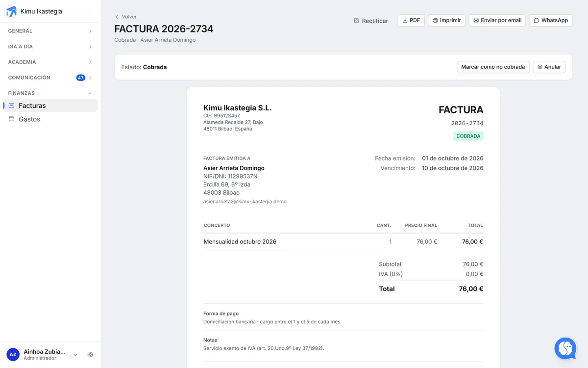Viewport: 588px width, 368px height.
Task: Open the 47 unread badge in Comunicación
Action: tap(81, 78)
